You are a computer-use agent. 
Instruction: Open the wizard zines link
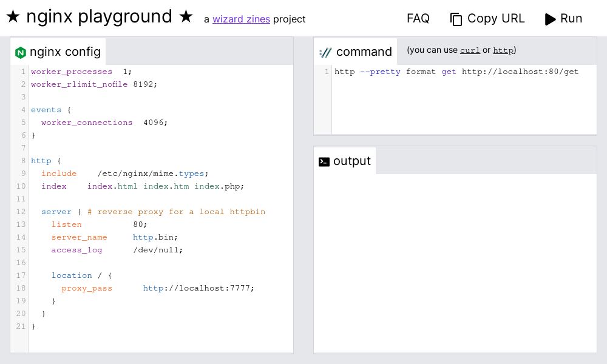[241, 19]
